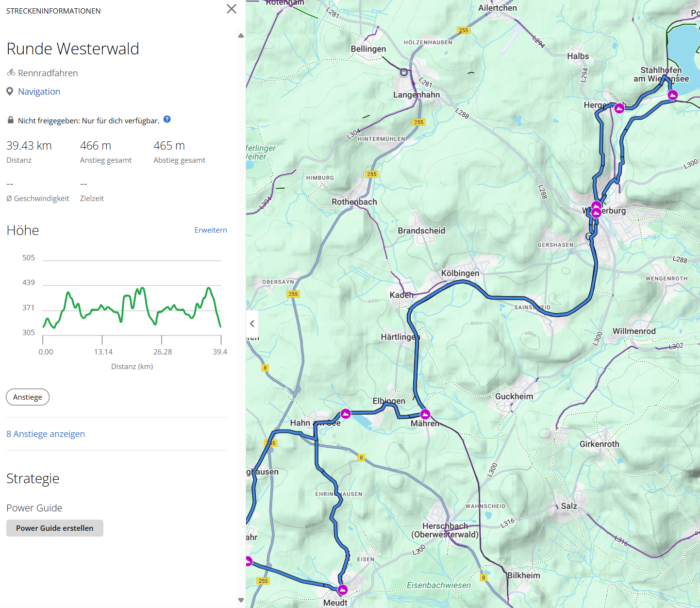Image resolution: width=700 pixels, height=608 pixels.
Task: Click the blue help question mark icon
Action: (167, 119)
